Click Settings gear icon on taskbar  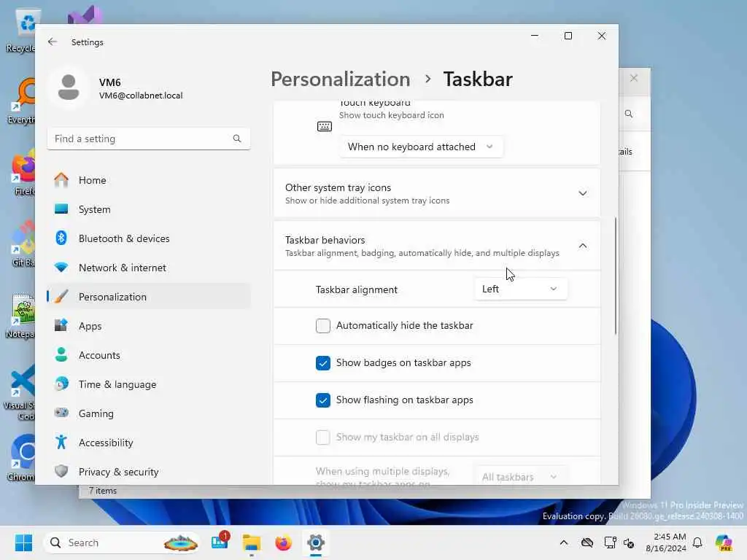315,542
